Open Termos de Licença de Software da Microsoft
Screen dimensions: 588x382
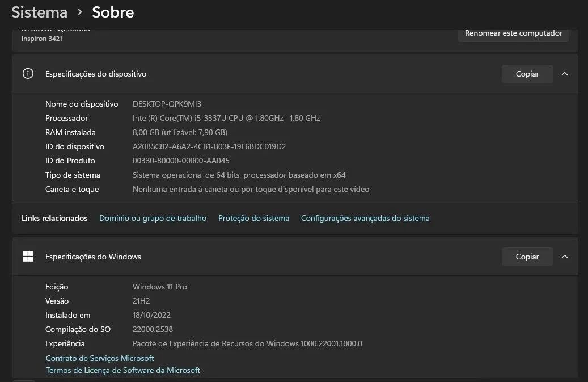coord(123,370)
